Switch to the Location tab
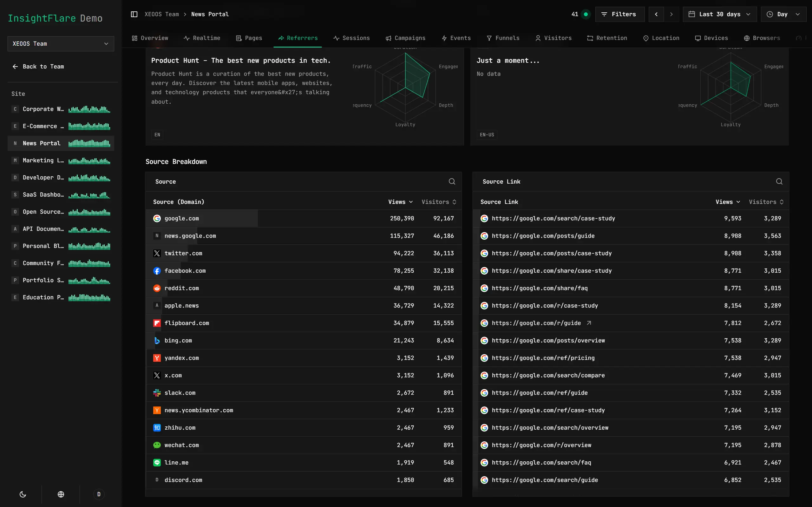This screenshot has height=507, width=812. 661,38
